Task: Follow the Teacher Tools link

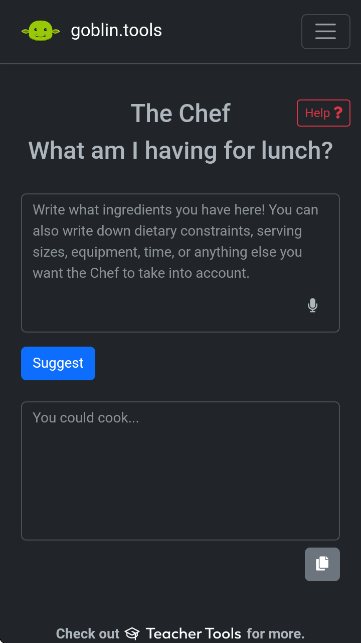Action: coord(193,633)
